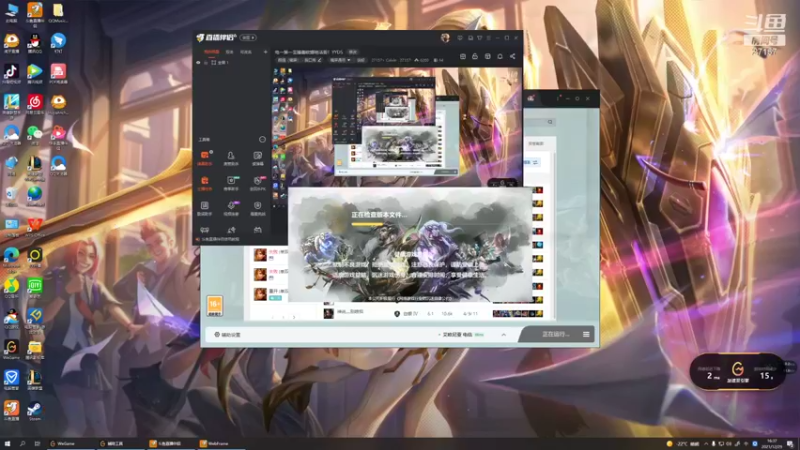Select the first scene tab in streaming app
The image size is (800, 450).
point(211,52)
